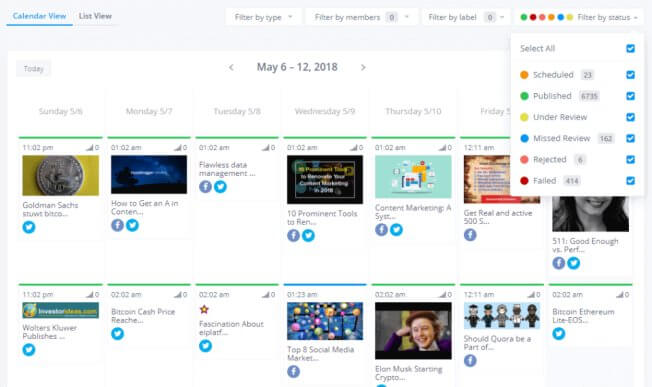Open the bitcoin coin thumbnail image
This screenshot has height=387, width=652.
(x=61, y=175)
